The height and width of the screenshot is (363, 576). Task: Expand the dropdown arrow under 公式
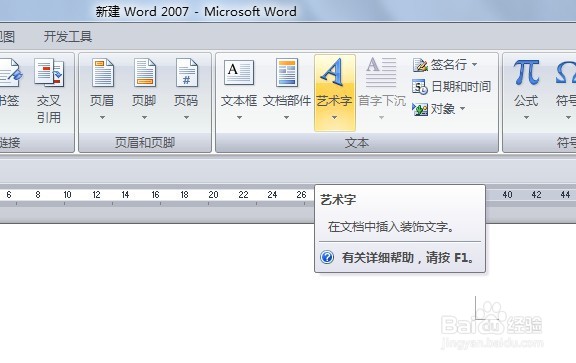point(526,118)
